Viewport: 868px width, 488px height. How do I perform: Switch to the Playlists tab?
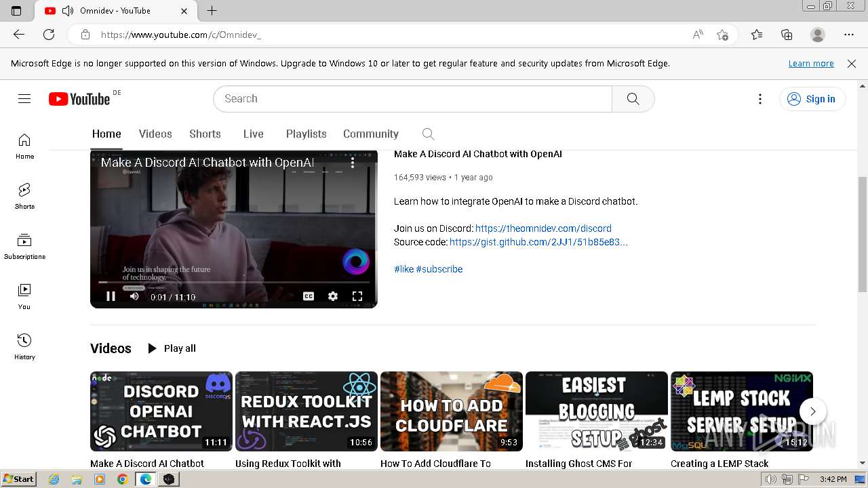[307, 134]
